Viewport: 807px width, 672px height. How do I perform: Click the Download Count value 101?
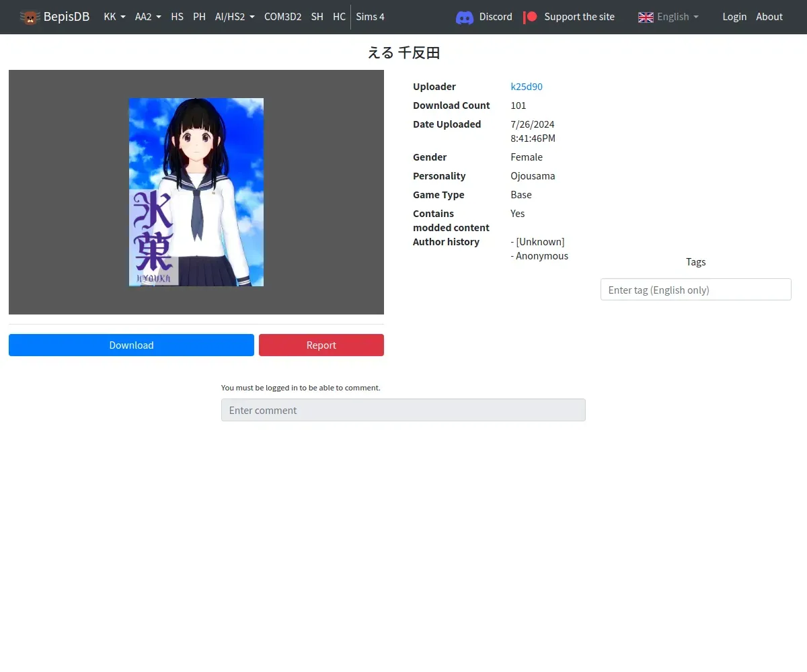[x=518, y=106]
